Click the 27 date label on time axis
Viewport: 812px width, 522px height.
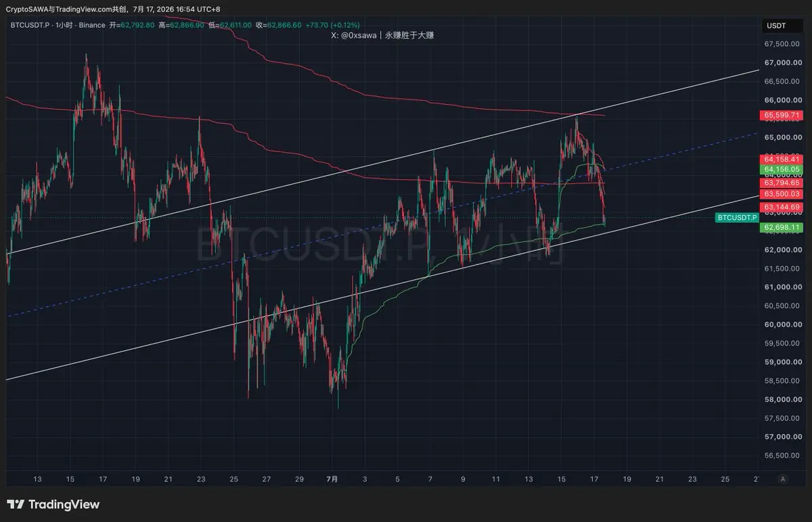[266, 479]
